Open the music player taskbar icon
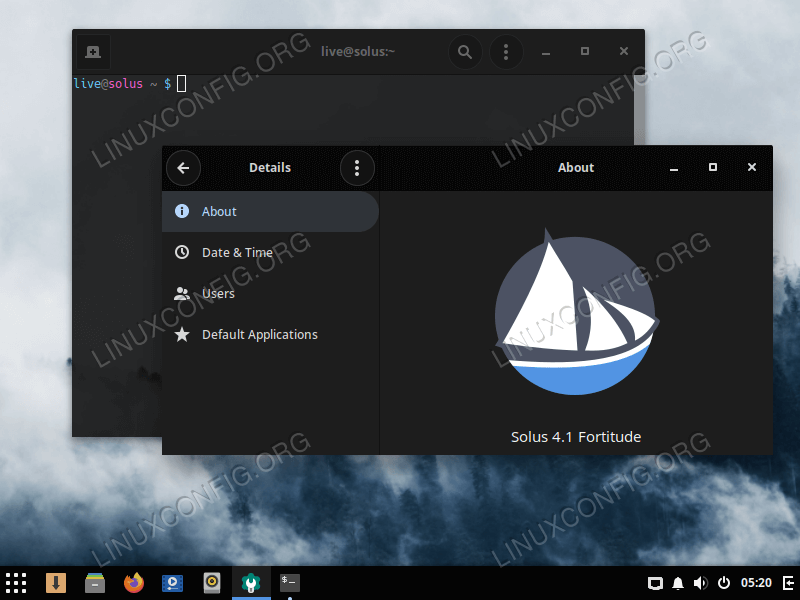 pos(212,583)
